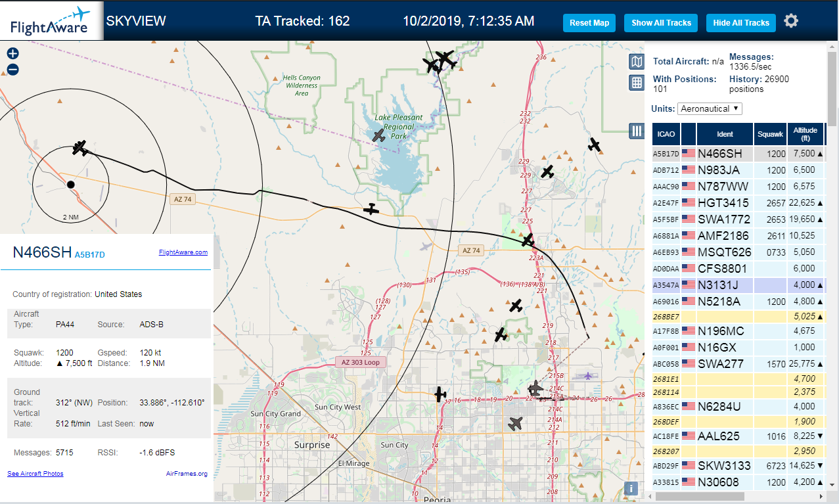
Task: Sort by Altitude (ft) column header
Action: (805, 134)
